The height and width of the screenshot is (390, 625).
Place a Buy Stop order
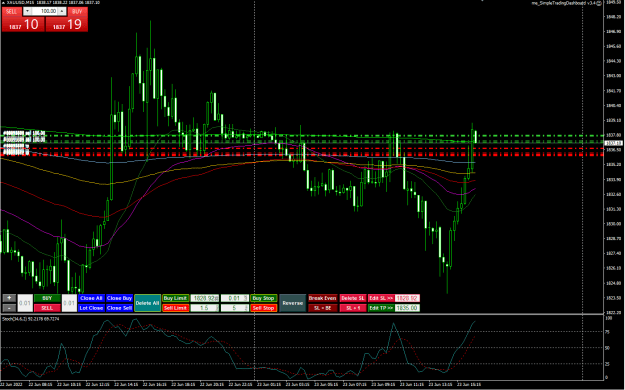(x=263, y=298)
